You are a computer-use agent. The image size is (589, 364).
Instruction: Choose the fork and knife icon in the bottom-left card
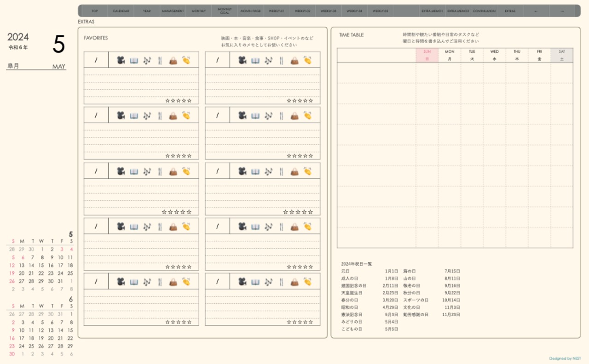click(160, 282)
